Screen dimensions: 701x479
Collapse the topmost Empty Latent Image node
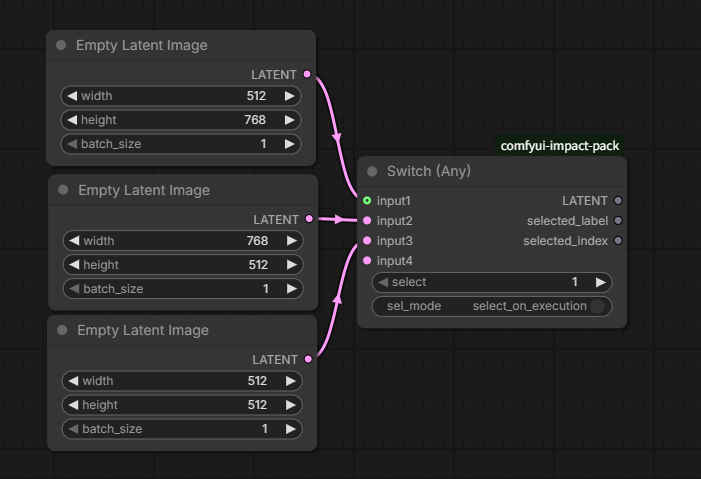coord(62,45)
